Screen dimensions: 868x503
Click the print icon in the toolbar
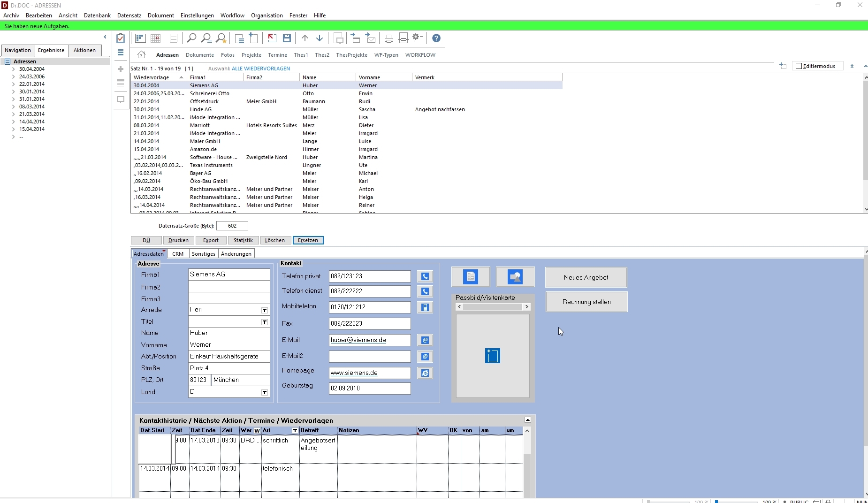(388, 38)
